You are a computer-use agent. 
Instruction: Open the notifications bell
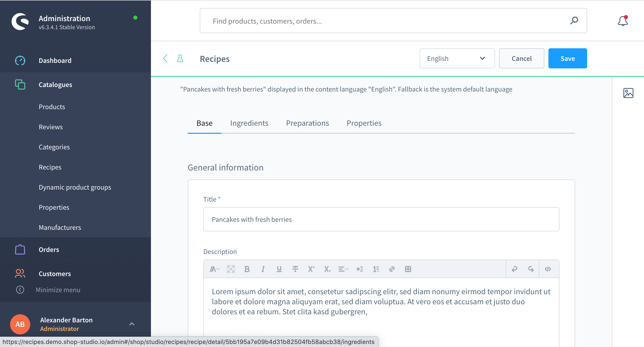(623, 21)
